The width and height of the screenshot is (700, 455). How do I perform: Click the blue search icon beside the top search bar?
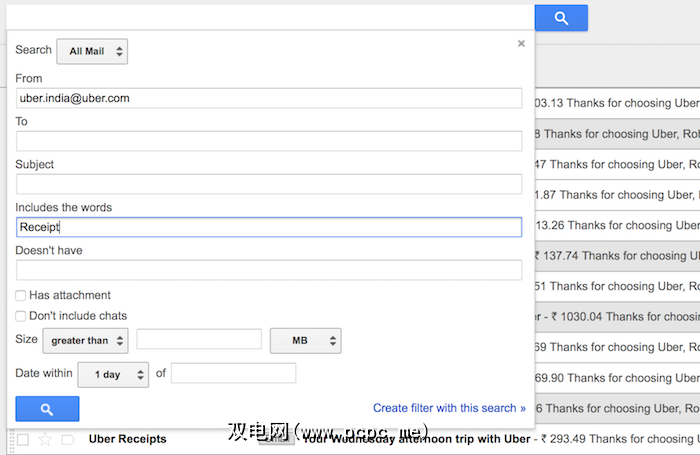(x=561, y=18)
